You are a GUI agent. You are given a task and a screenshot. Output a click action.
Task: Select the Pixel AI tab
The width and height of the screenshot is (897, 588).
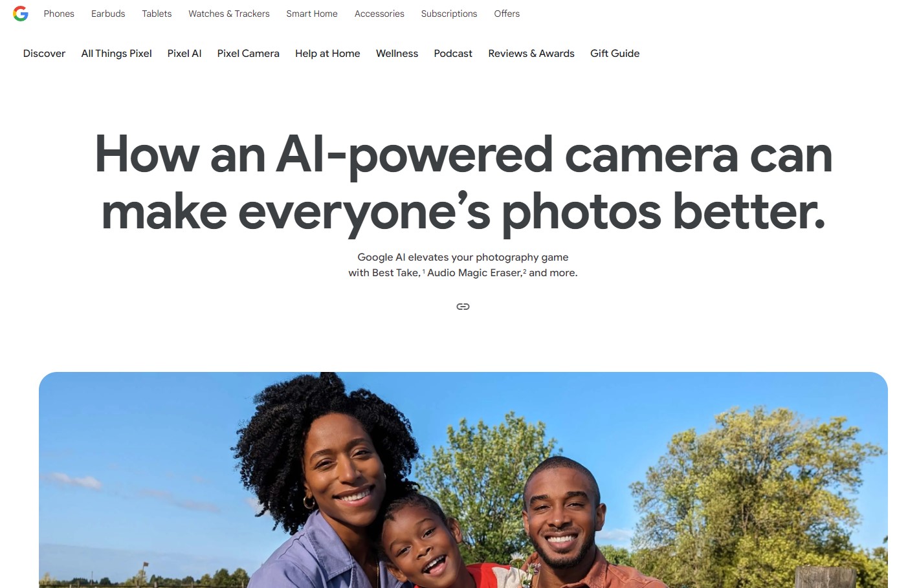click(x=184, y=54)
